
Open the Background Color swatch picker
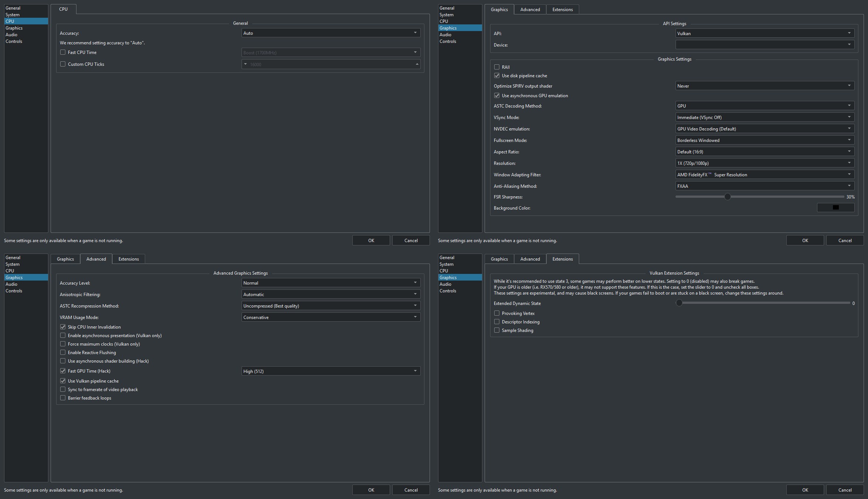point(835,208)
